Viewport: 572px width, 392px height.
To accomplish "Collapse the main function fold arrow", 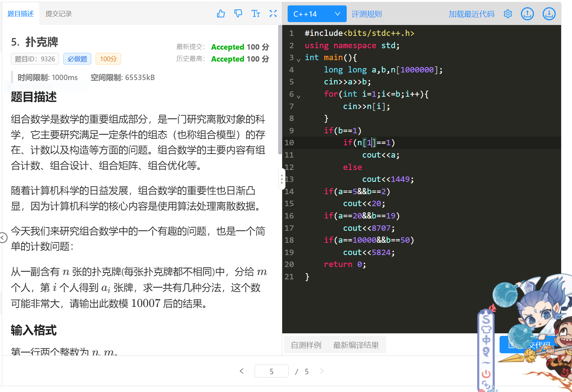I will (x=298, y=60).
